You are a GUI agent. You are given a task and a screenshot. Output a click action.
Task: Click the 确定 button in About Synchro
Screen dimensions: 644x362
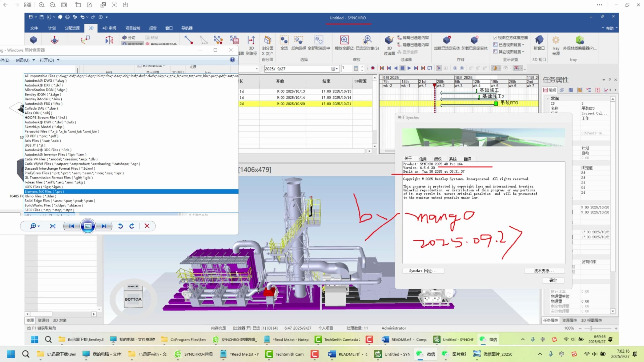pyautogui.click(x=553, y=280)
